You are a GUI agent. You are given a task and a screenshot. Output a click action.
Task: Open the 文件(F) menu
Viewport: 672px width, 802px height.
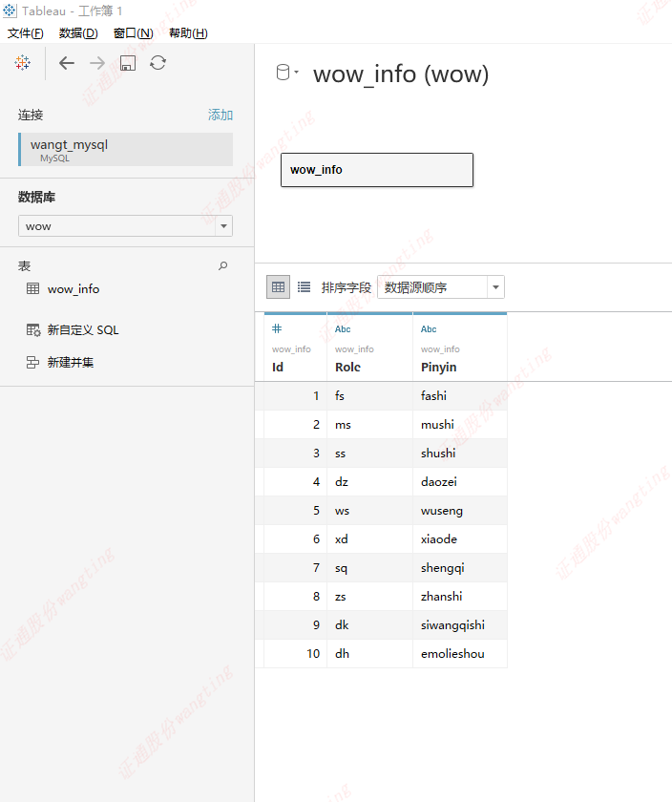point(26,33)
